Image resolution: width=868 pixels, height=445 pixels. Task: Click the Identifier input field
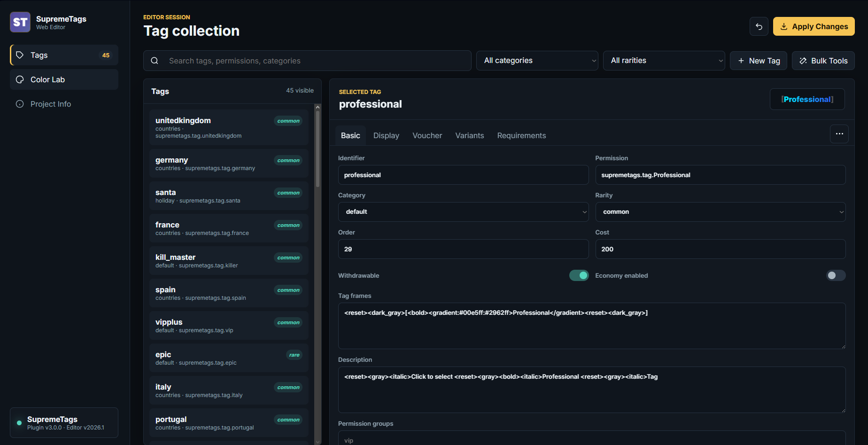click(463, 175)
